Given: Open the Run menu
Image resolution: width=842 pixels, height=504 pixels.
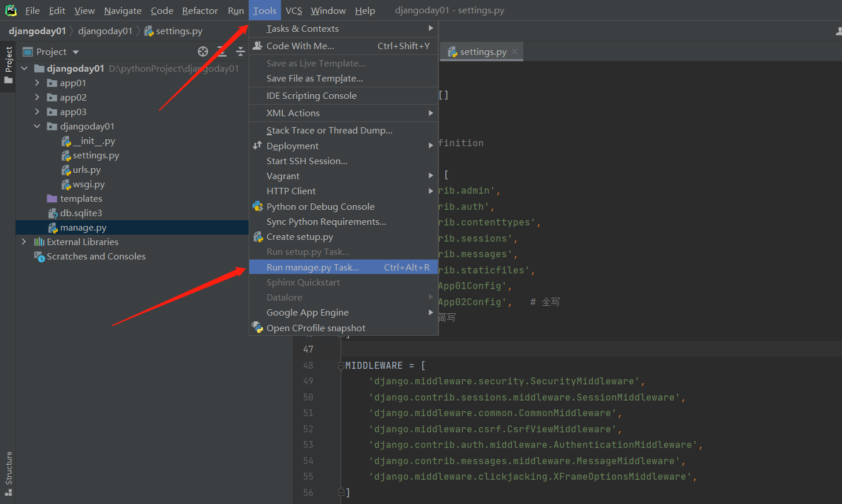Looking at the screenshot, I should click(236, 10).
